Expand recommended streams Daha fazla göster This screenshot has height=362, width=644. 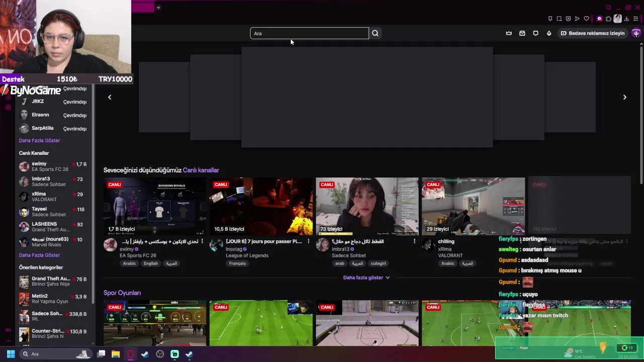coord(366,278)
